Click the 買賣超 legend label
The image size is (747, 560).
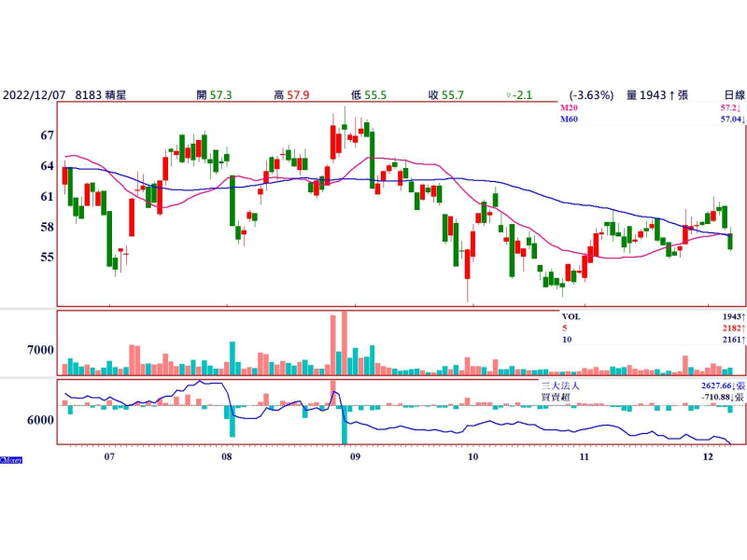pos(555,398)
